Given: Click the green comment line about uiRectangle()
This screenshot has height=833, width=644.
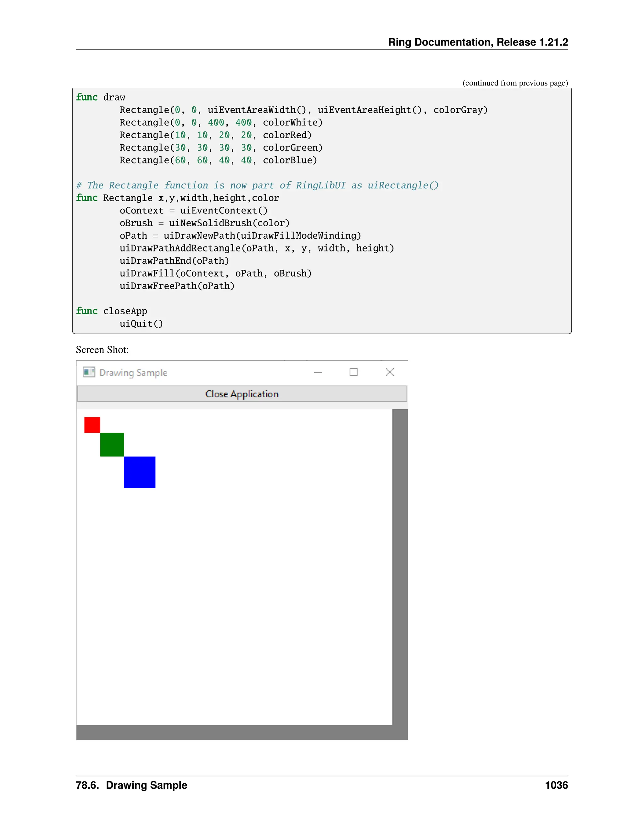Looking at the screenshot, I should 257,185.
